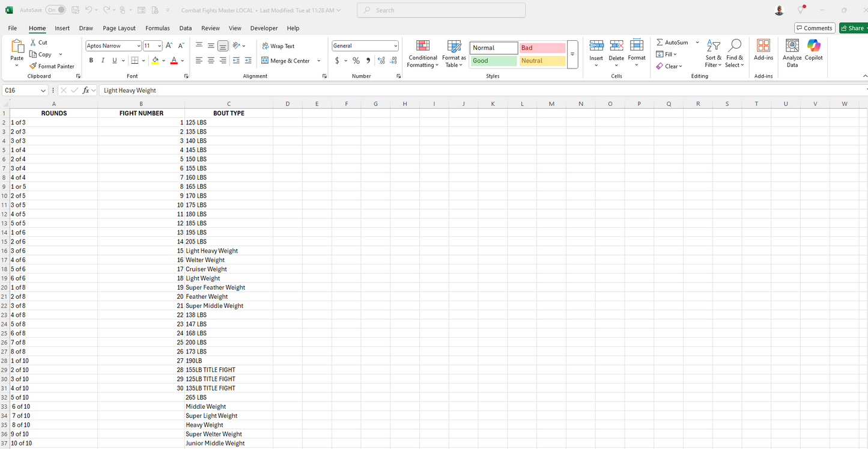The image size is (868, 449).
Task: Toggle AutoSave off
Action: pyautogui.click(x=55, y=10)
